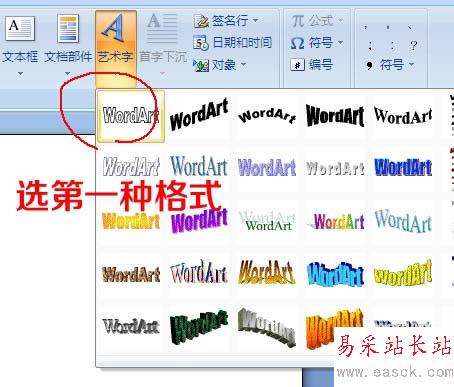Select the gray serif shadowed WordArt style
The image size is (454, 387).
[x=131, y=327]
